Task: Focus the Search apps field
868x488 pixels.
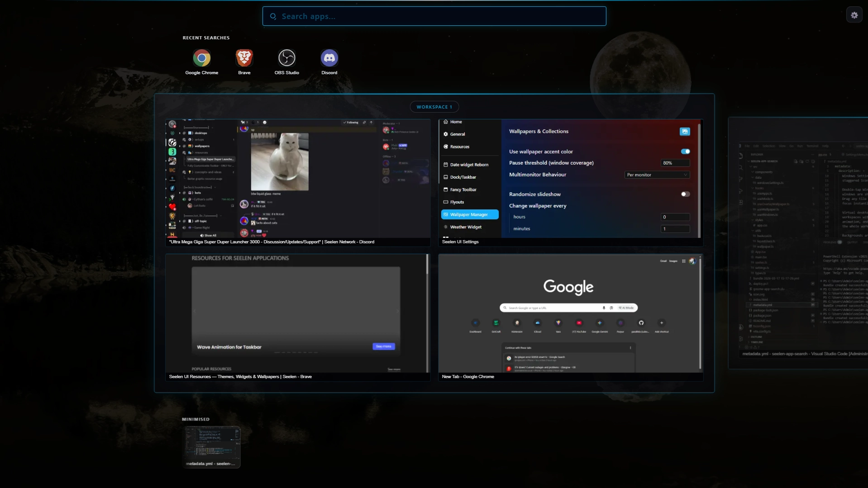Action: coord(434,16)
